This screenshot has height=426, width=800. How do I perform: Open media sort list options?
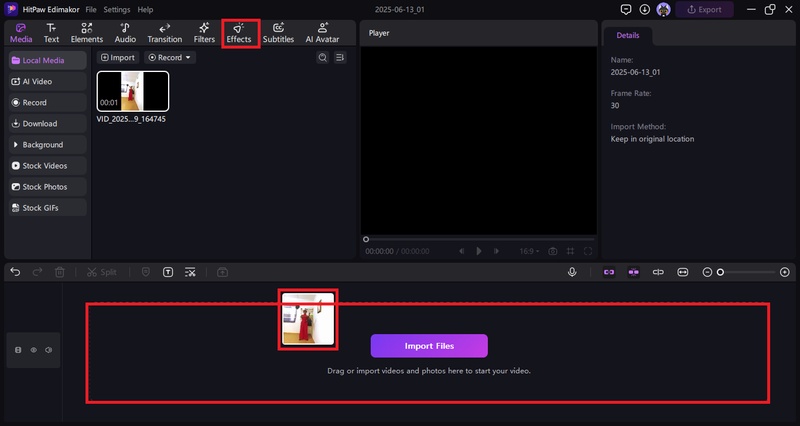pos(340,58)
